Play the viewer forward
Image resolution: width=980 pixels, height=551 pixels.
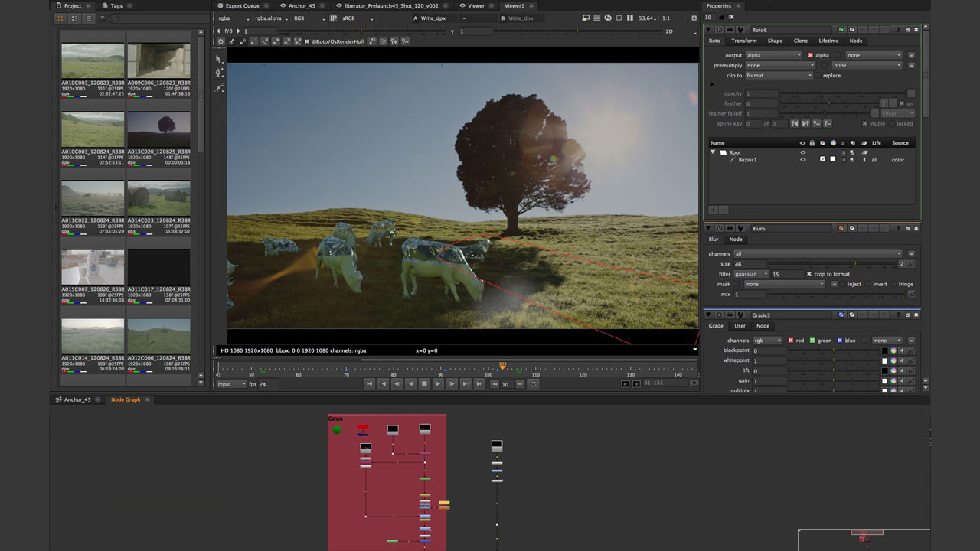438,383
